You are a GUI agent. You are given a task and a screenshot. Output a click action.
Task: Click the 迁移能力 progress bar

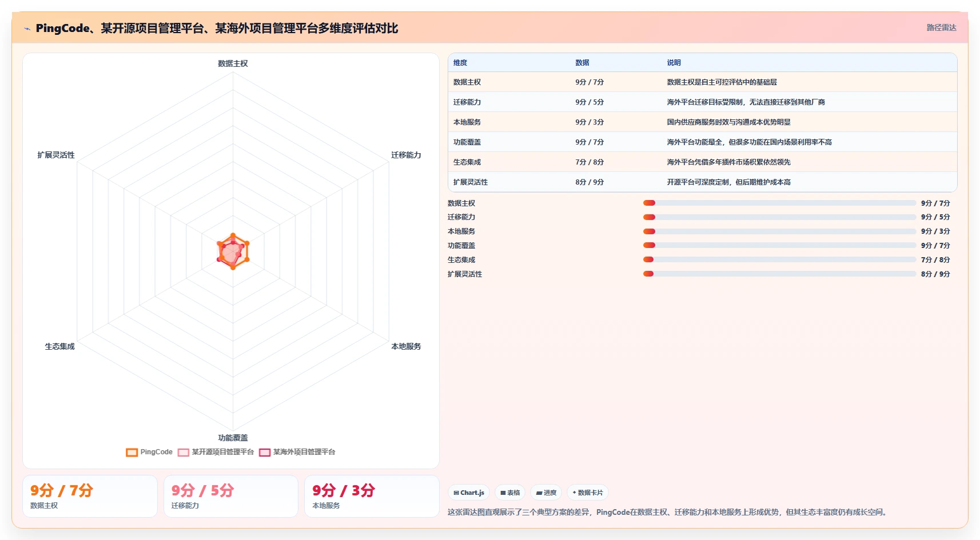(x=779, y=217)
